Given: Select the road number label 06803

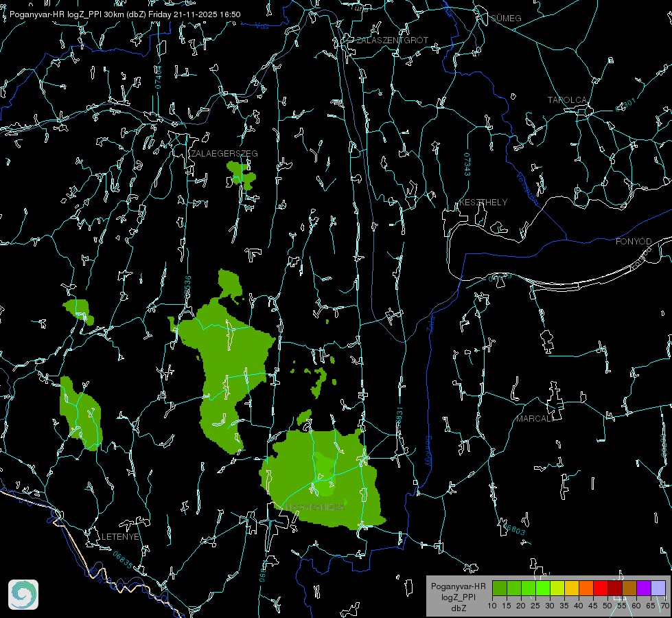Looking at the screenshot, I should tap(513, 528).
